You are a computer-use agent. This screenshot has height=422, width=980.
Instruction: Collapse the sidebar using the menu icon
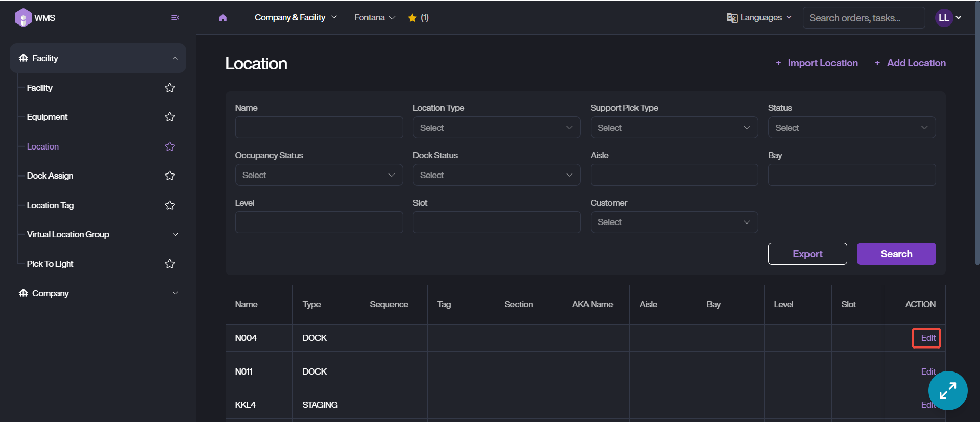(x=175, y=18)
